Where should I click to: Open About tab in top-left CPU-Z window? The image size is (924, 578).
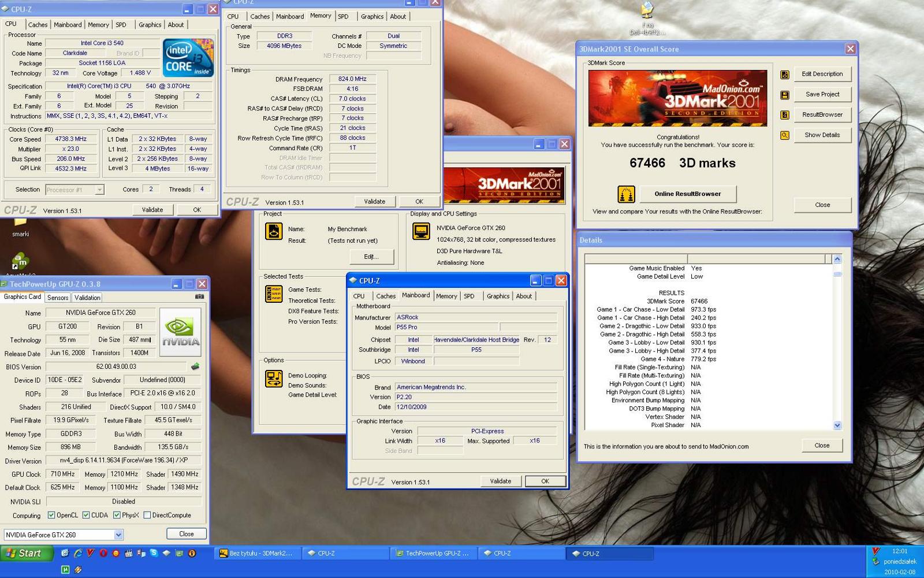click(176, 25)
